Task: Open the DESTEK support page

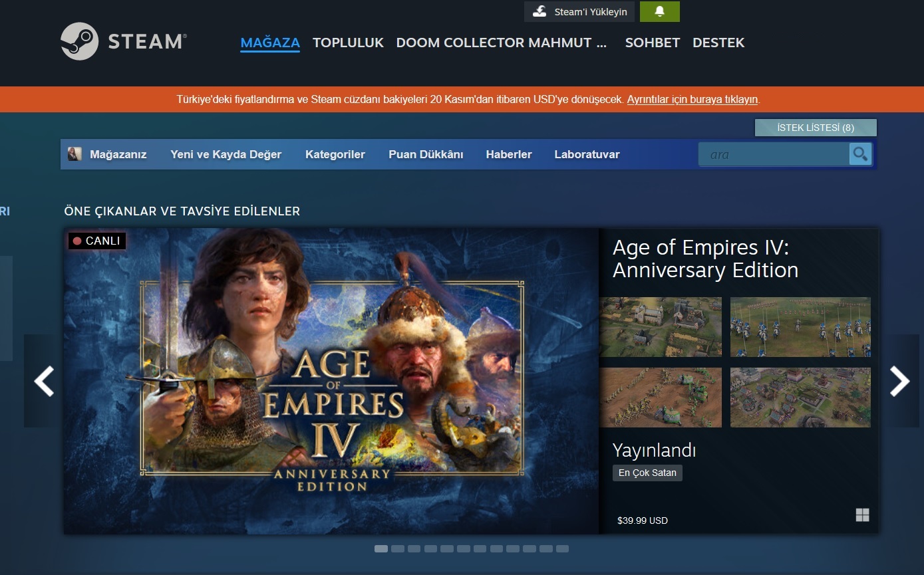Action: 718,43
